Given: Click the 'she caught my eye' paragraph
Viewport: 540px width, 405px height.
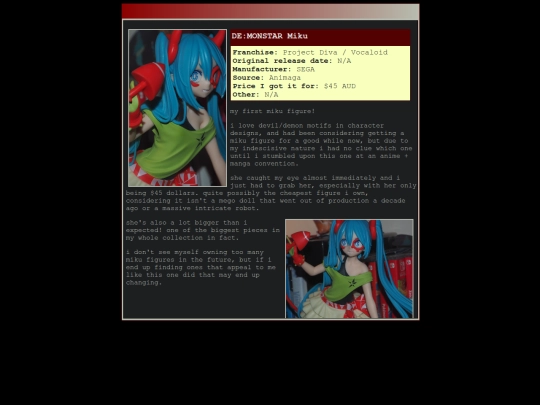Looking at the screenshot, I should click(x=271, y=193).
